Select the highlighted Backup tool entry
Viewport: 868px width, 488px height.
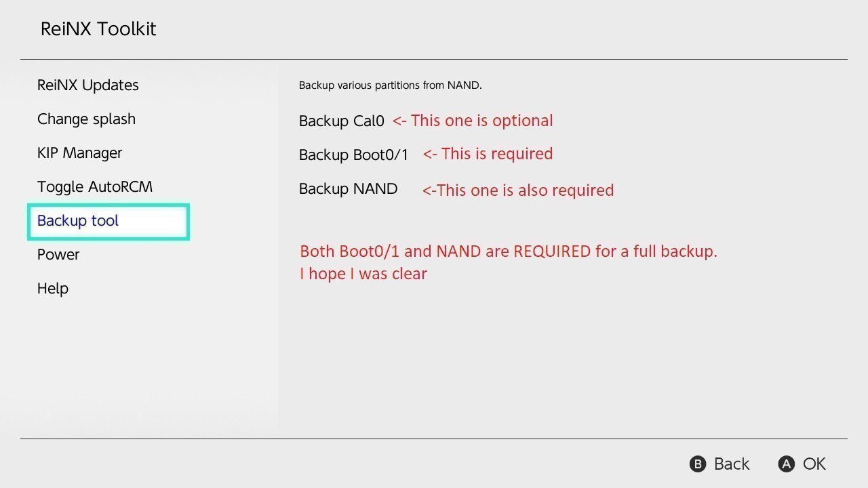[x=108, y=222]
